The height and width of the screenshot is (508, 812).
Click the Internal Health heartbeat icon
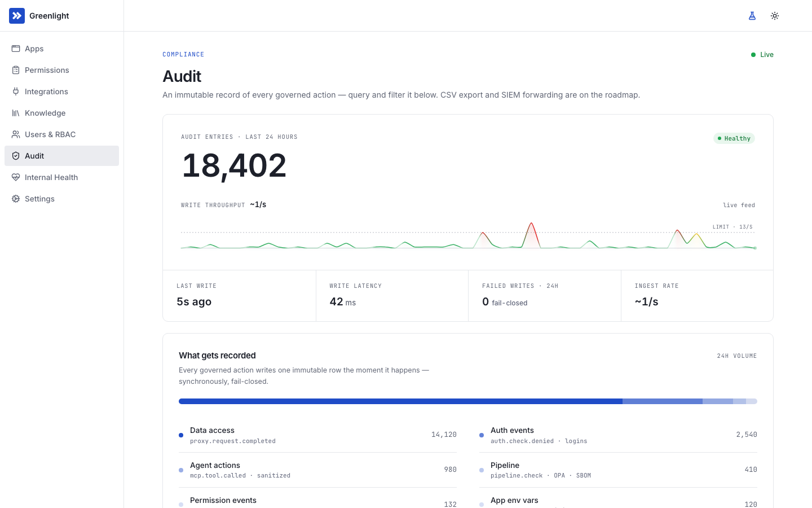16,177
